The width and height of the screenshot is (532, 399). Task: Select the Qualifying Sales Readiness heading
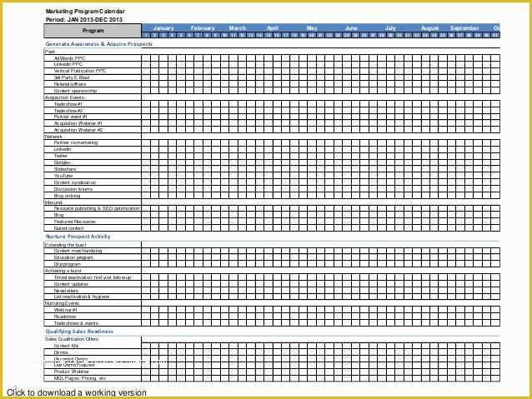pos(79,332)
